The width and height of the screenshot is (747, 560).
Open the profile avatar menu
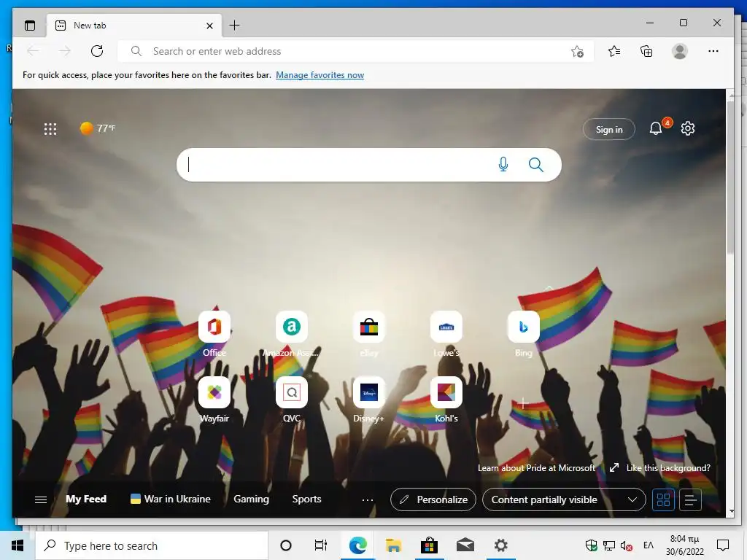tap(680, 51)
